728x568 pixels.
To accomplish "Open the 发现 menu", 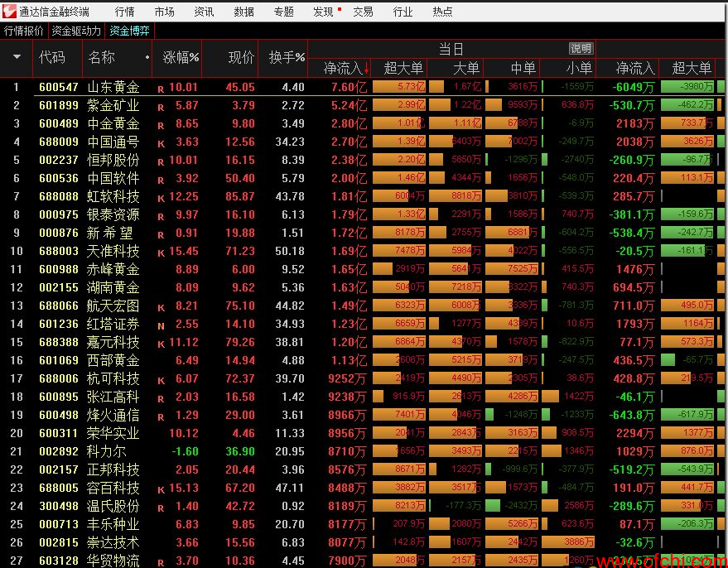I will [x=324, y=12].
